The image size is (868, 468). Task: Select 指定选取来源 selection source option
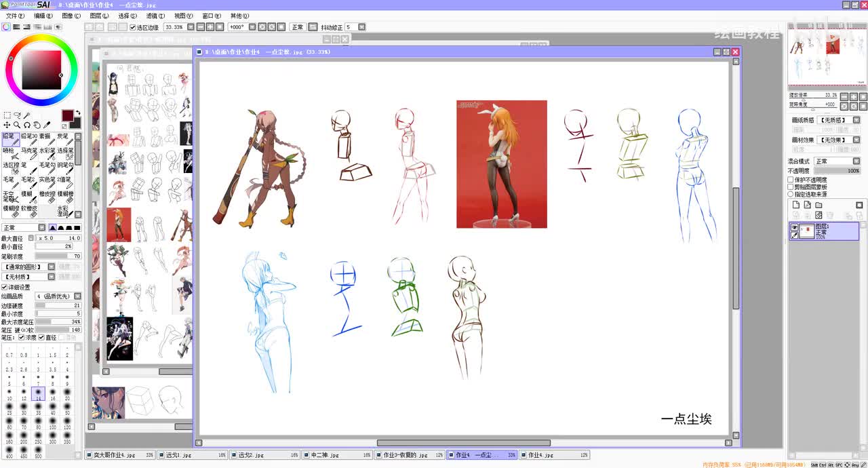(791, 194)
